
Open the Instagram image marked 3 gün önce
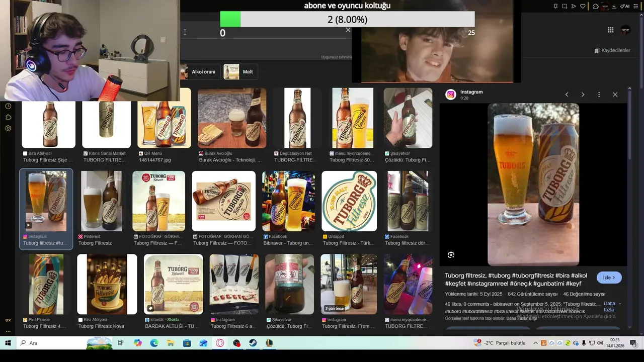coord(349,284)
